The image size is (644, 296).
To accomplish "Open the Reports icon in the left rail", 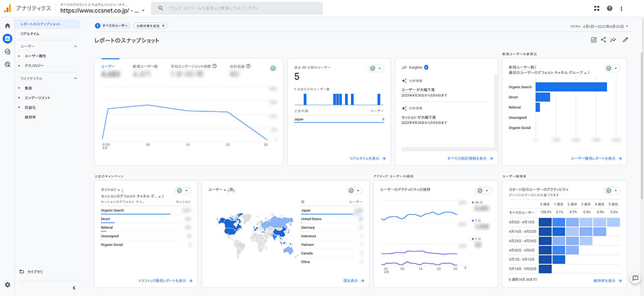I will click(x=7, y=39).
